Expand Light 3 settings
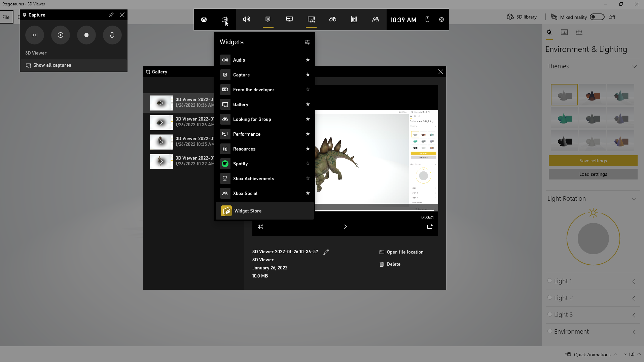Screen dimensions: 644x362 634,315
